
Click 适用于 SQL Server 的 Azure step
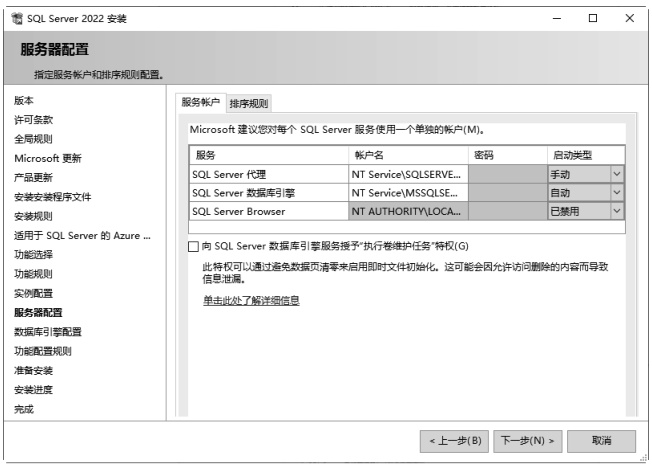[x=82, y=236]
